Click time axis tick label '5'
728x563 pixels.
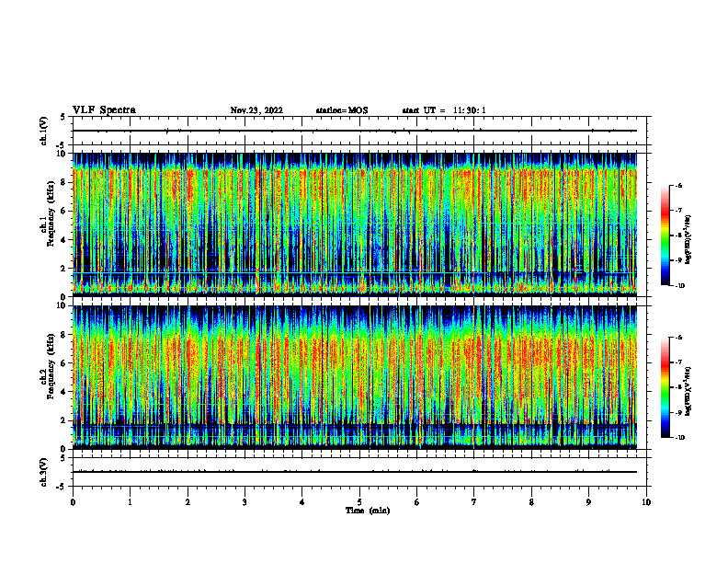(x=359, y=502)
